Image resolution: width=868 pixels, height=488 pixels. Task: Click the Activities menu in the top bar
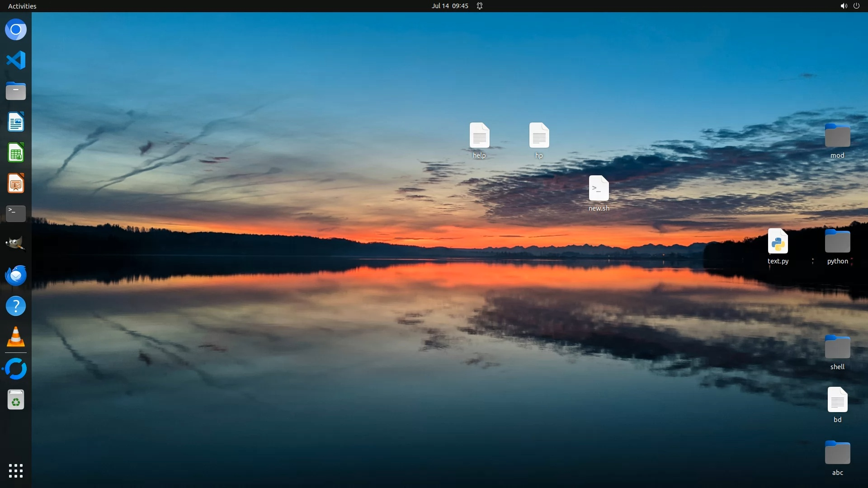pyautogui.click(x=22, y=6)
